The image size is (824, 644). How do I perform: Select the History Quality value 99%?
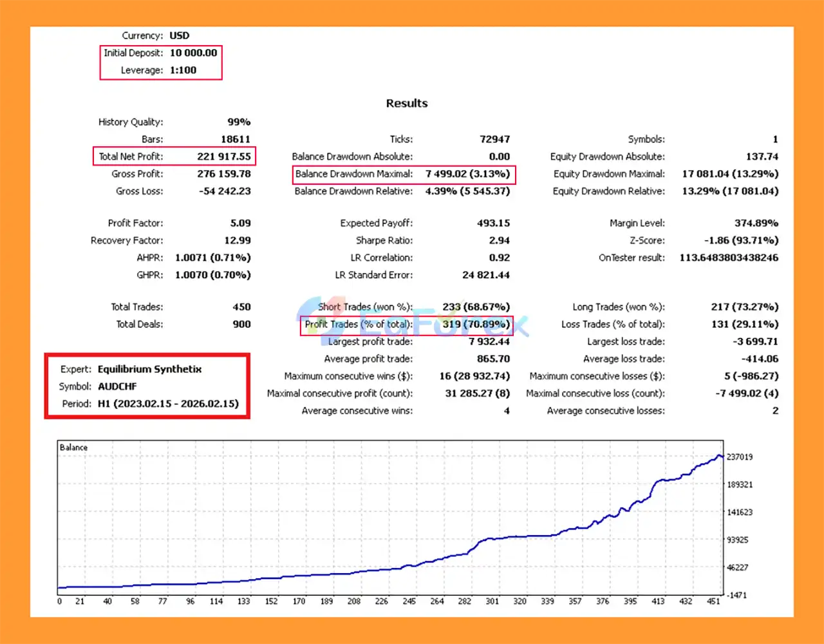(x=238, y=122)
